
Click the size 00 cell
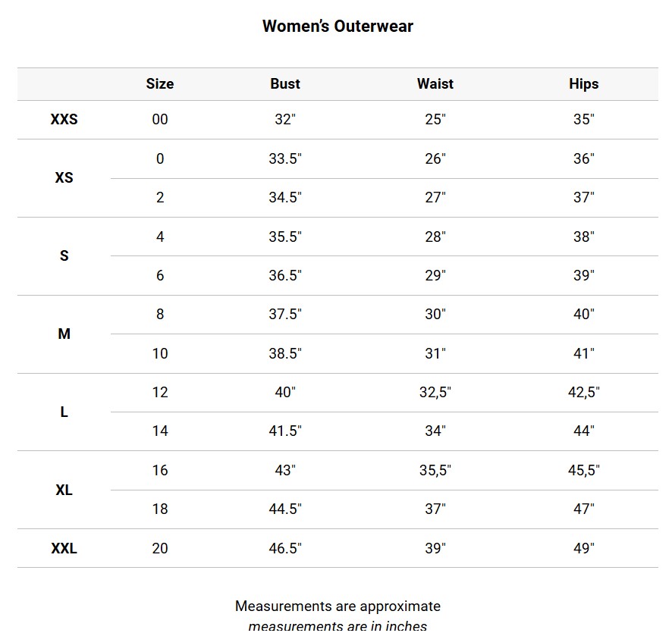tap(159, 120)
